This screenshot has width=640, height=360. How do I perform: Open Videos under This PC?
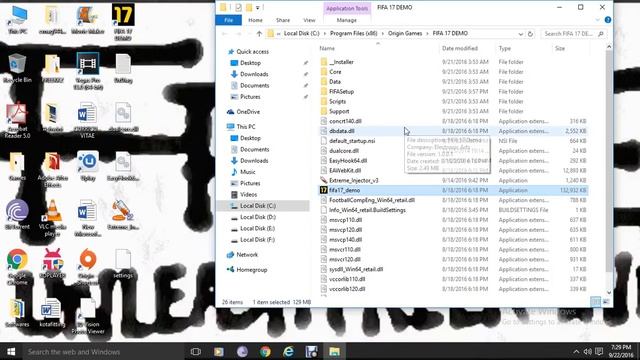click(248, 195)
